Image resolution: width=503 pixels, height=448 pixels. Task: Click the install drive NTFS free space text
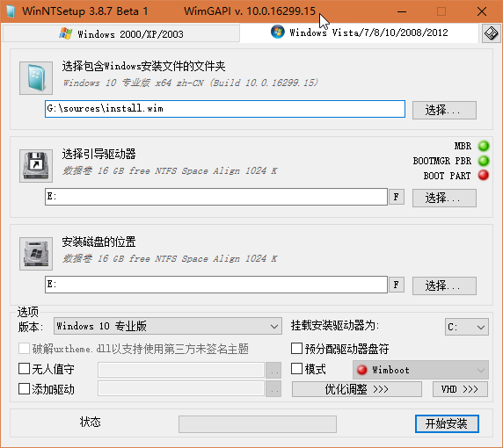[x=170, y=258]
